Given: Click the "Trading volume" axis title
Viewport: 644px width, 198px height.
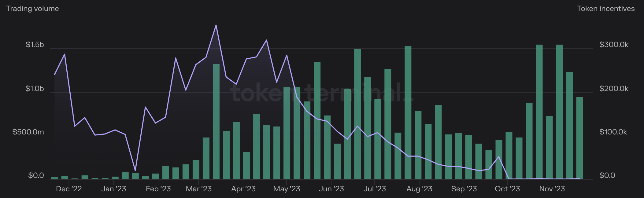Looking at the screenshot, I should click(32, 9).
